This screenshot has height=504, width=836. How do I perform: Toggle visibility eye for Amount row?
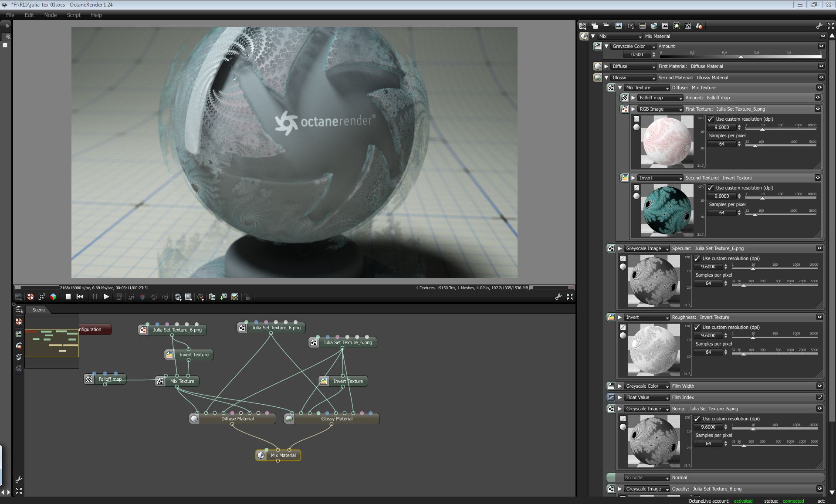tap(821, 46)
